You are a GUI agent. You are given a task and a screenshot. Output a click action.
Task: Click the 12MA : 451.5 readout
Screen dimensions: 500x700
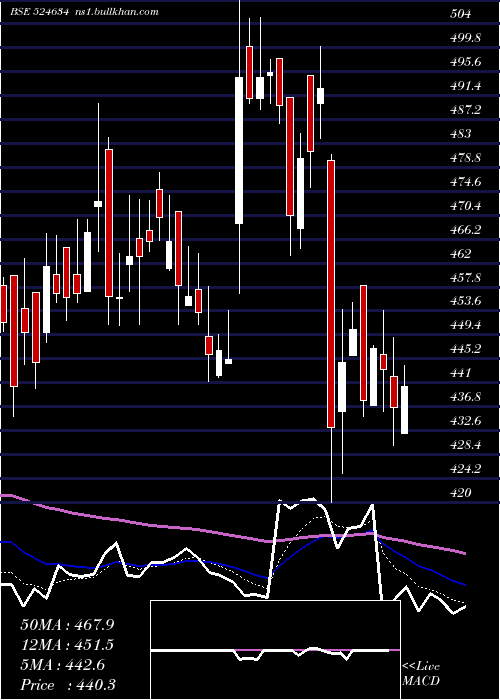point(67,645)
